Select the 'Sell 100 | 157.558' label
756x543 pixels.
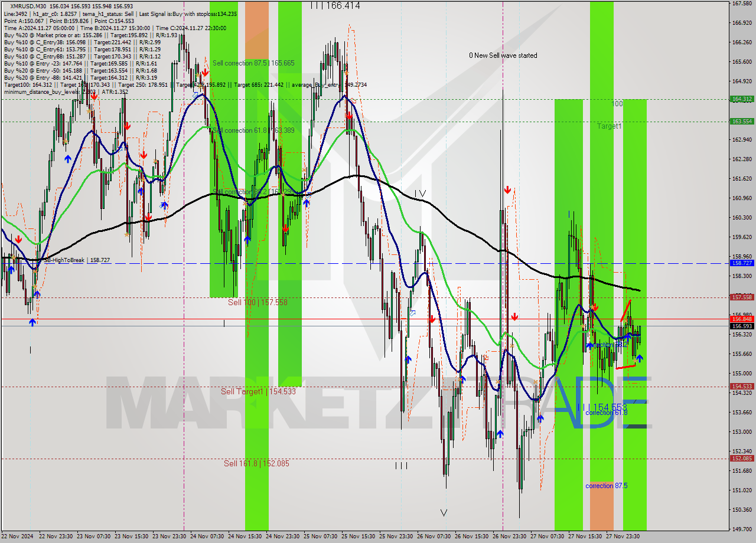258,302
